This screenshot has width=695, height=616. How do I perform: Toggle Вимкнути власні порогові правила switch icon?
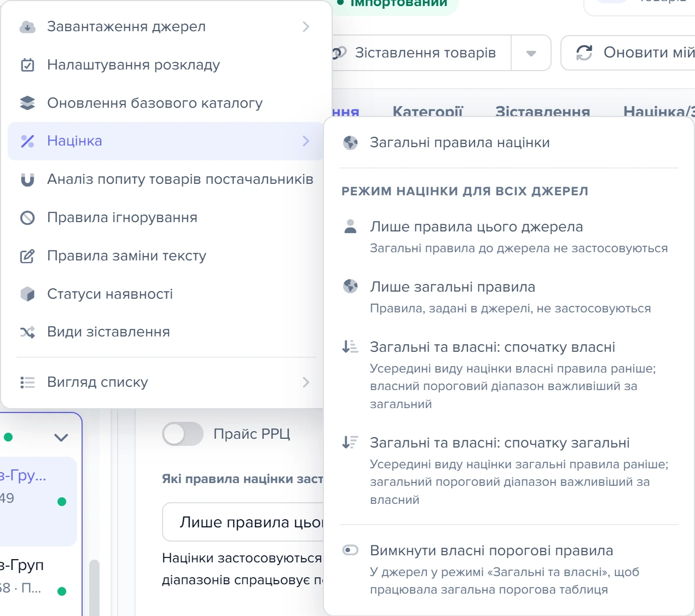(350, 550)
